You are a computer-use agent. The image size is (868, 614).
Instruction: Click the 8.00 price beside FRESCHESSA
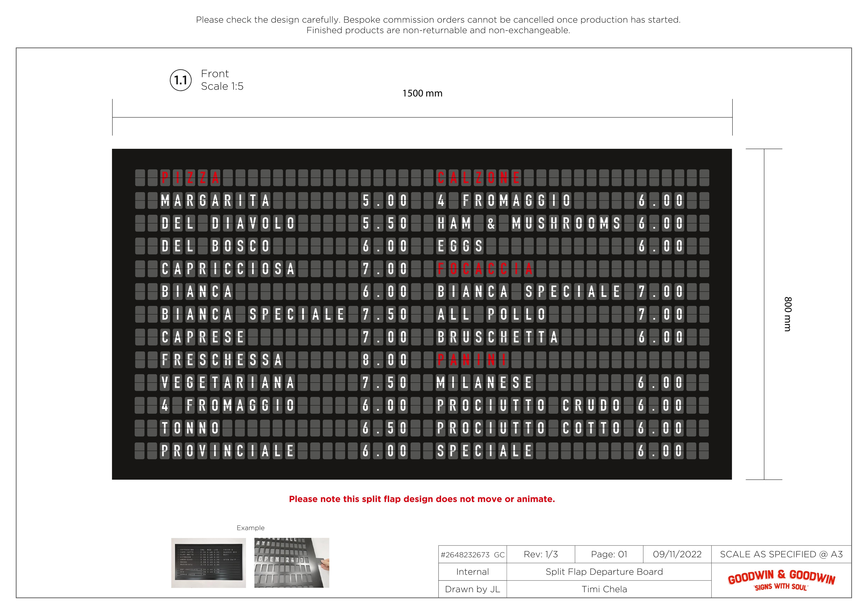(384, 360)
